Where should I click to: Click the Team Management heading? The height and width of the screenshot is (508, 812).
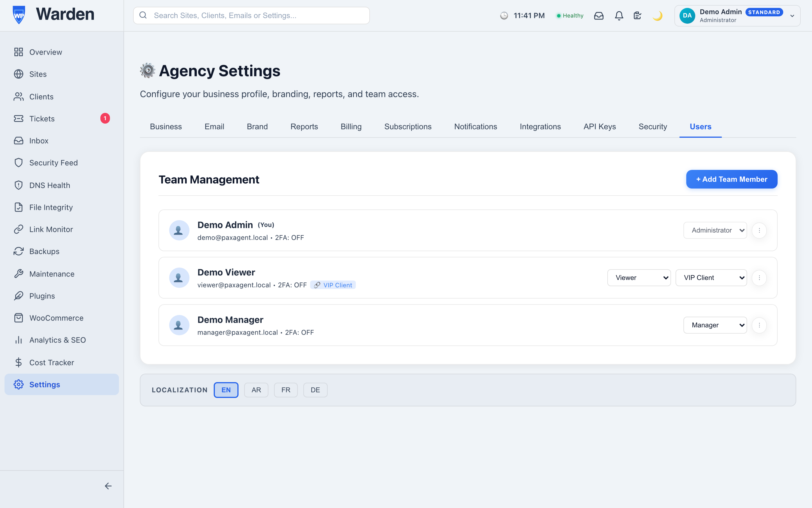click(x=209, y=179)
